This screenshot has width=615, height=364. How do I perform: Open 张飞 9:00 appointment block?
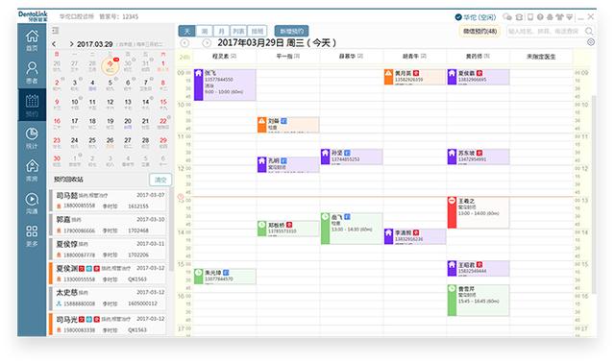(x=225, y=85)
